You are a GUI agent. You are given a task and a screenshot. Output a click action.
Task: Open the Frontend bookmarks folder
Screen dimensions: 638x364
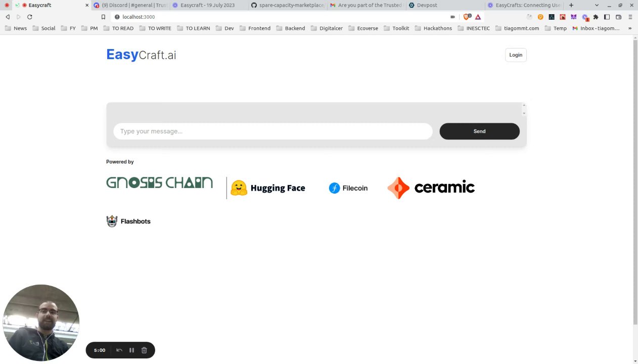point(255,28)
